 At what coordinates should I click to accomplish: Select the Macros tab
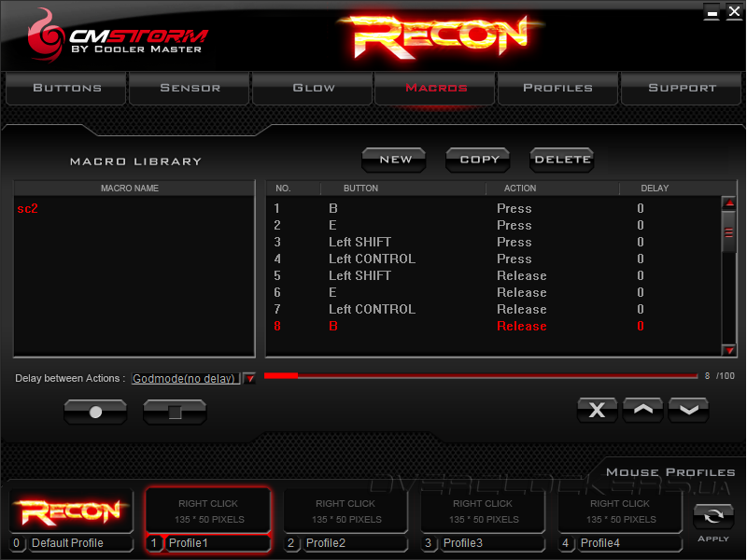[x=435, y=88]
